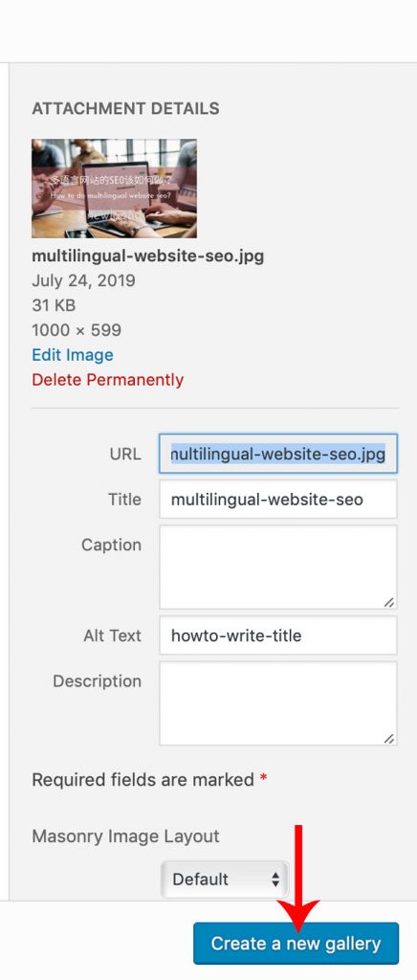
Task: Click the Masonry Image Layout label
Action: [x=125, y=836]
